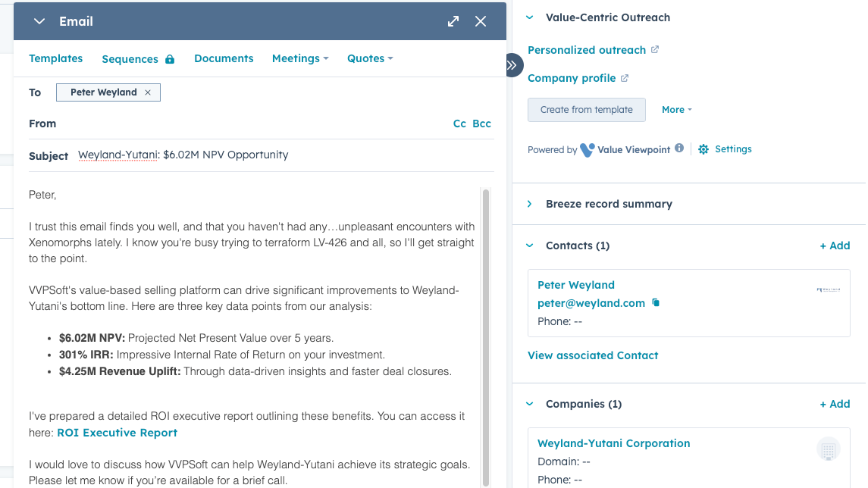
Task: Click the Create from template button
Action: [586, 110]
